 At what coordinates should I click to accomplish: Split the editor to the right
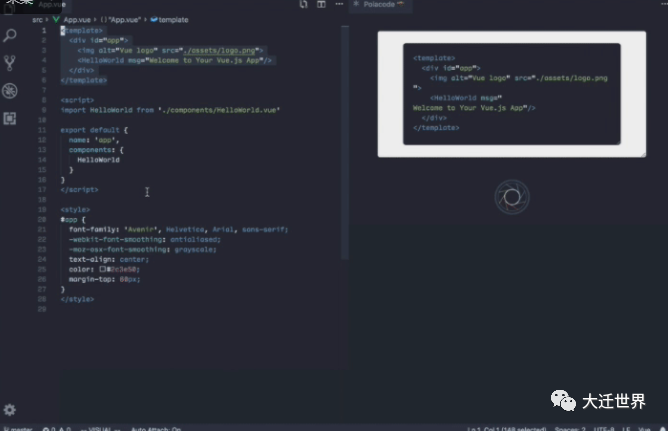pyautogui.click(x=321, y=4)
